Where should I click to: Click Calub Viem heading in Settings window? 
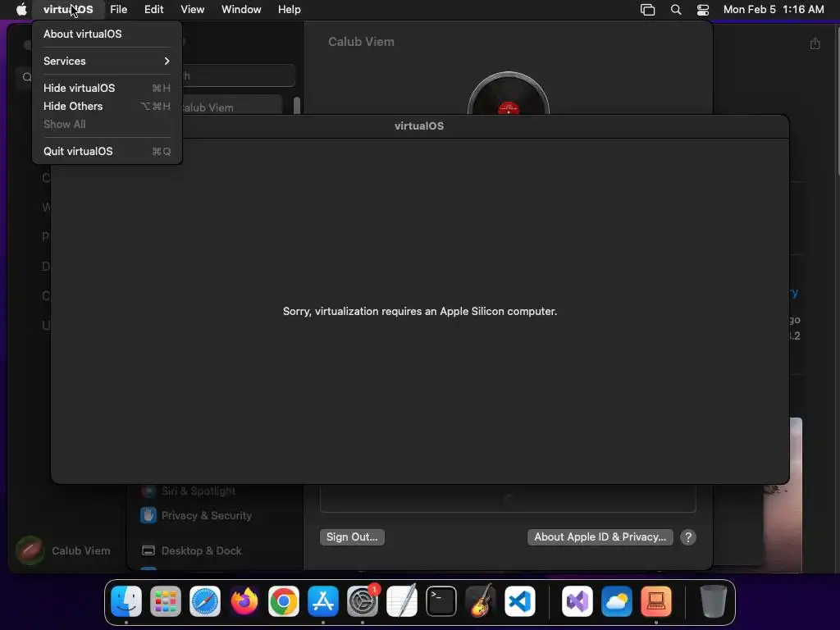click(361, 42)
